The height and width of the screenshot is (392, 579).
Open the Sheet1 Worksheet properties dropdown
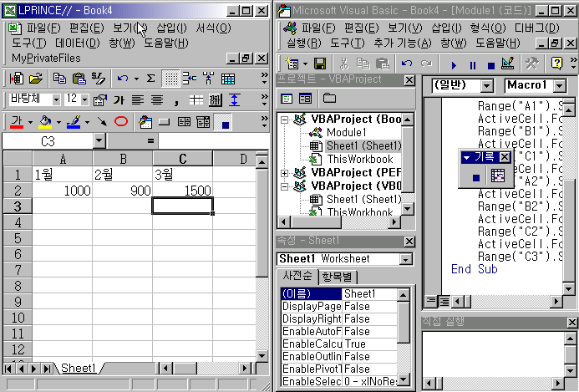[x=405, y=259]
